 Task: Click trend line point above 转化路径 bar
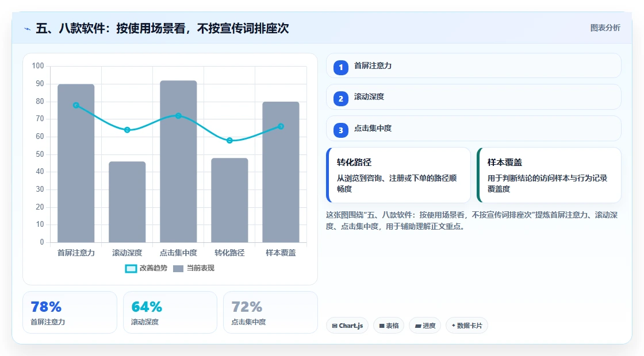pyautogui.click(x=229, y=140)
